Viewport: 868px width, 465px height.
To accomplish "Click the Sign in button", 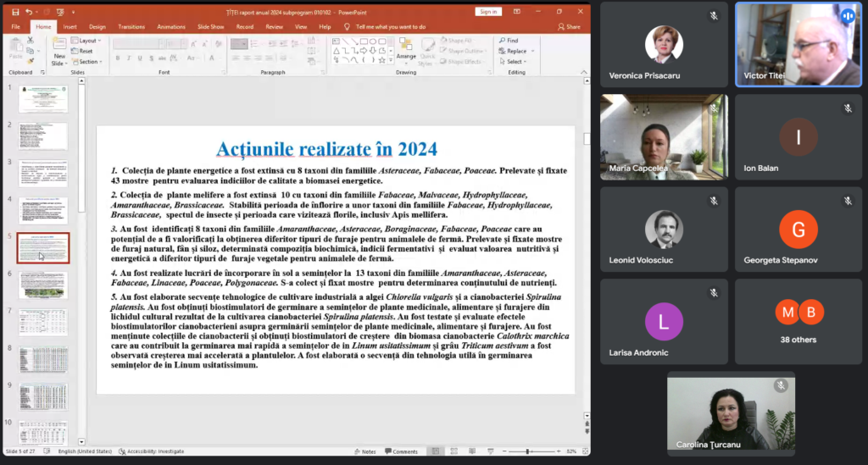I will (488, 12).
